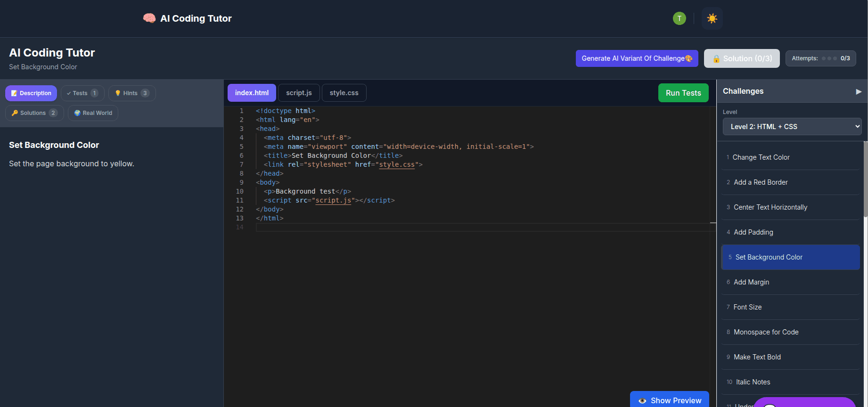Select the Font Size challenge

pyautogui.click(x=791, y=307)
